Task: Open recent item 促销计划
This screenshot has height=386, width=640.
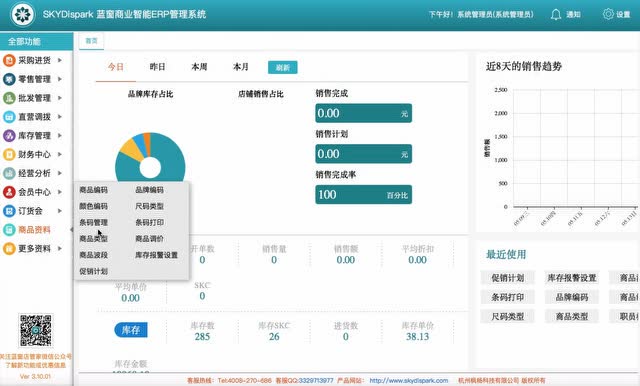Action: pos(507,278)
